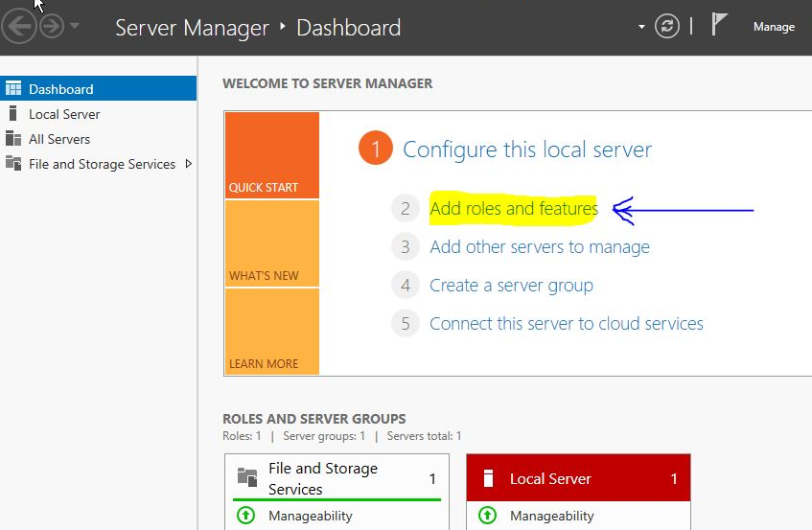
Task: Click the Refresh icon in header
Action: pos(667,26)
